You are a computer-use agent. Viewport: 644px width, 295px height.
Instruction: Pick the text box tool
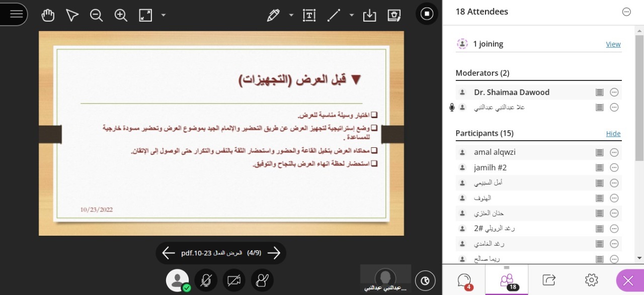[309, 15]
